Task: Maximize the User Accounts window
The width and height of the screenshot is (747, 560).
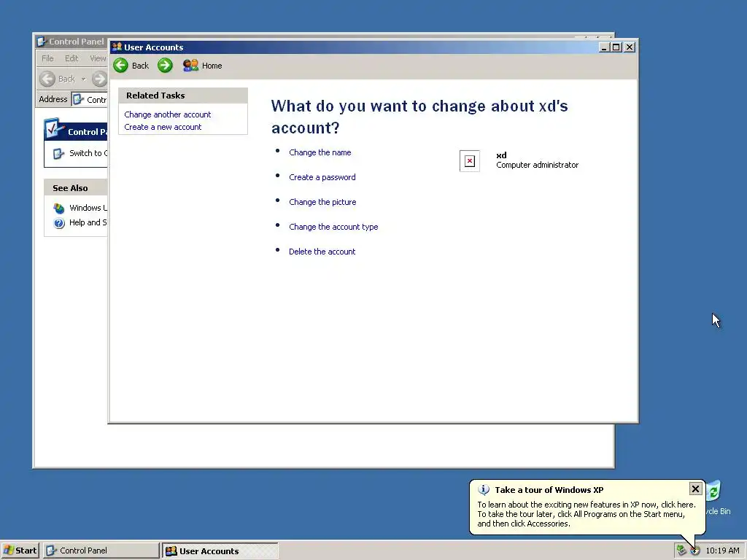Action: (616, 47)
